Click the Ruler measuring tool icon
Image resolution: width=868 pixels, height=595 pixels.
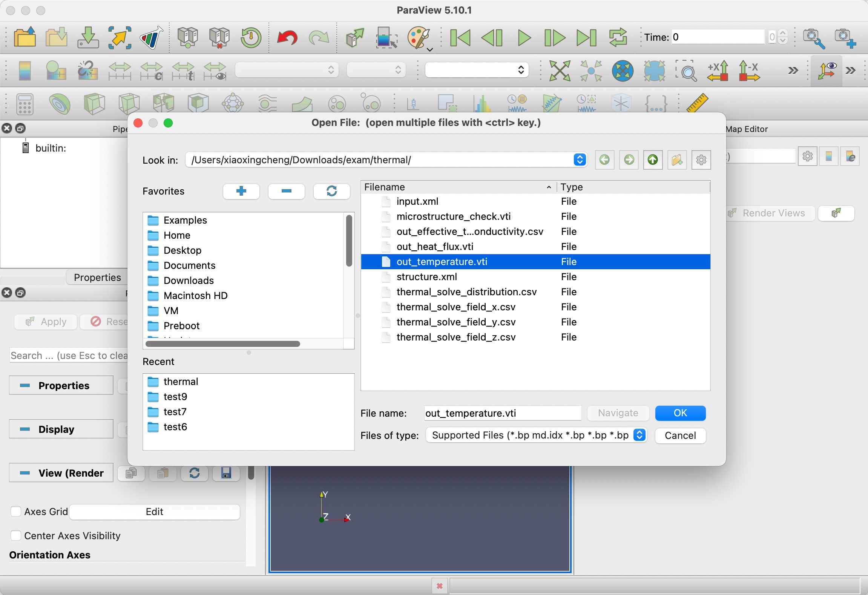coord(697,103)
